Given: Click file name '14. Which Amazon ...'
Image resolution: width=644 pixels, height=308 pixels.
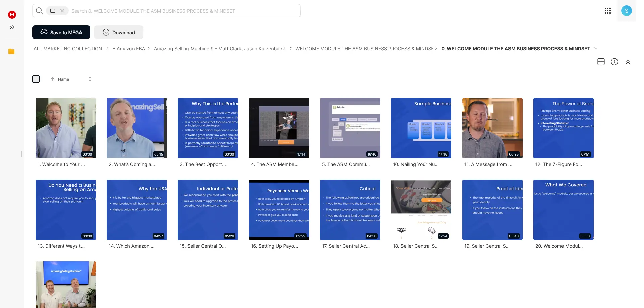Looking at the screenshot, I should click(x=131, y=246).
